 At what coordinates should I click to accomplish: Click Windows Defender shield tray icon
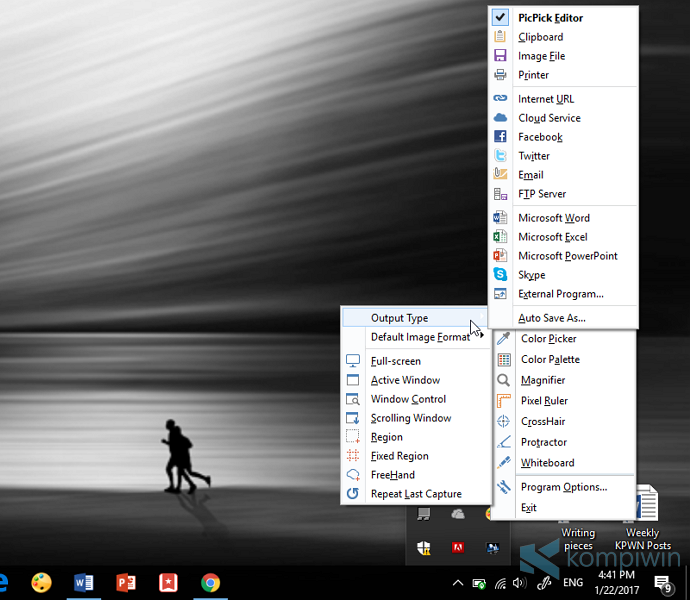tap(423, 548)
